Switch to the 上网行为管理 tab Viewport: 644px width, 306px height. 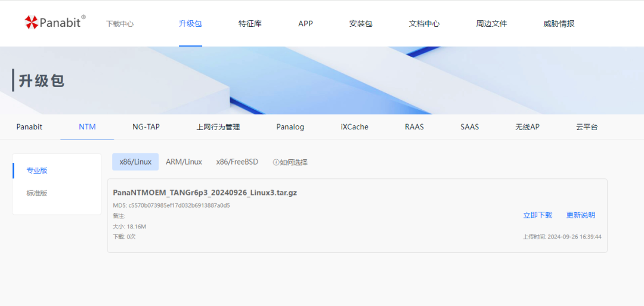pyautogui.click(x=218, y=127)
